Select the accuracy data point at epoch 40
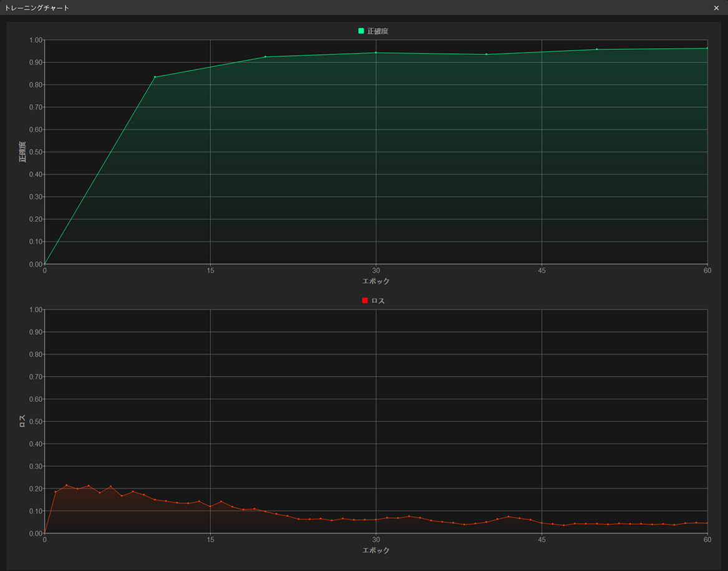 coord(487,54)
